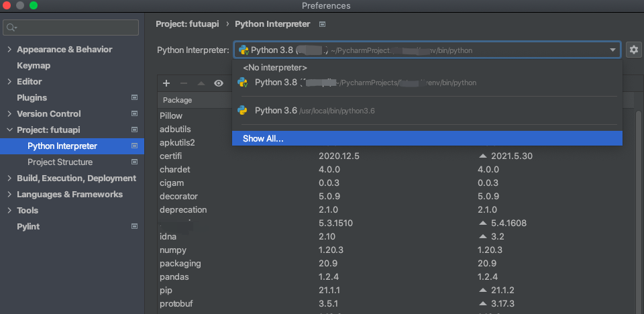Click the upgrade package arrow in toolbar
Image resolution: width=644 pixels, height=314 pixels.
[x=201, y=83]
